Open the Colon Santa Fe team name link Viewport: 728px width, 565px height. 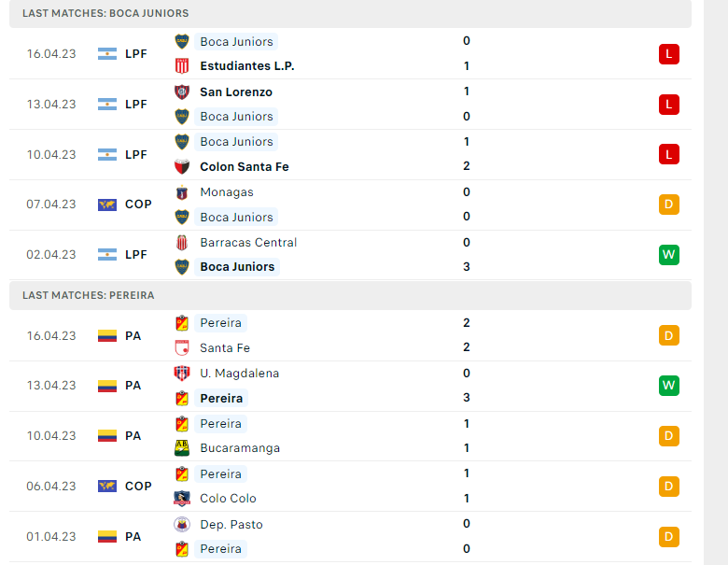245,166
